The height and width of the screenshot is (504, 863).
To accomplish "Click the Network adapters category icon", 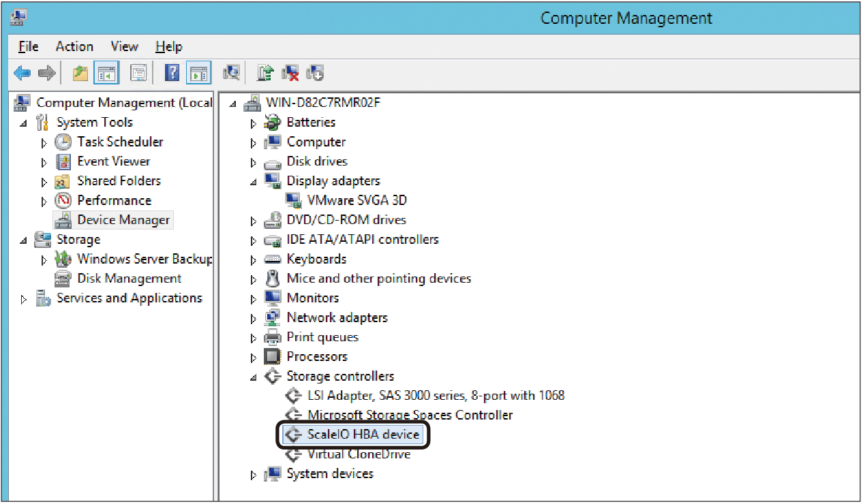I will click(273, 317).
